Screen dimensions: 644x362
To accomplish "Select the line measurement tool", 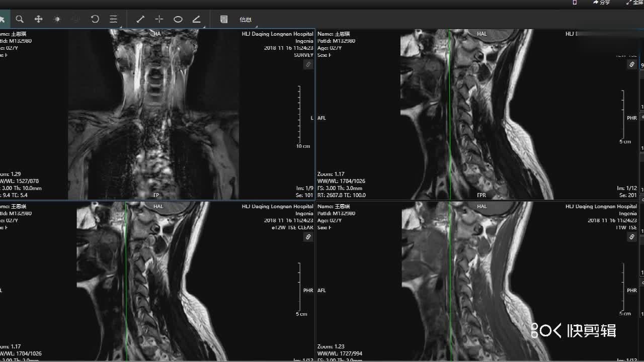I will tap(140, 19).
